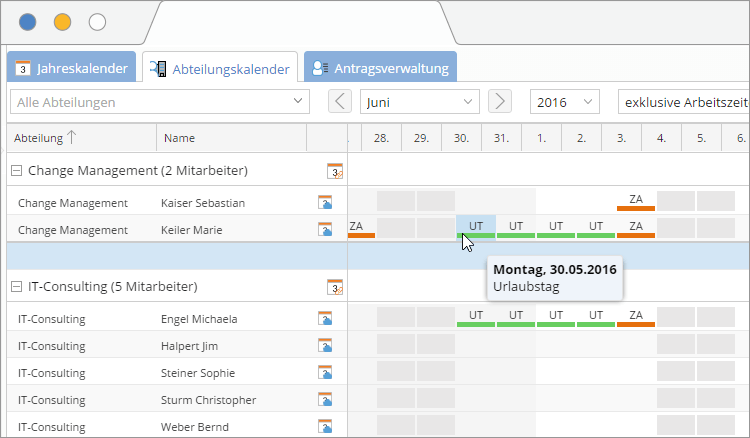Open employee icon next to Kaiser Sebastian
This screenshot has height=438, width=750.
pyautogui.click(x=325, y=203)
